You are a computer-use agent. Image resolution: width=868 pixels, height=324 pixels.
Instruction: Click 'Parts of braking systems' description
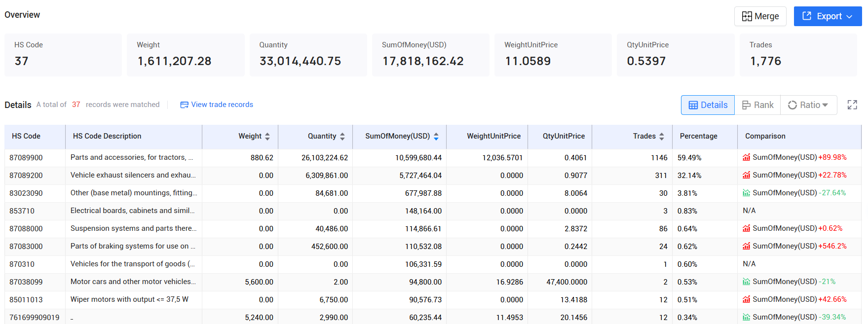133,246
